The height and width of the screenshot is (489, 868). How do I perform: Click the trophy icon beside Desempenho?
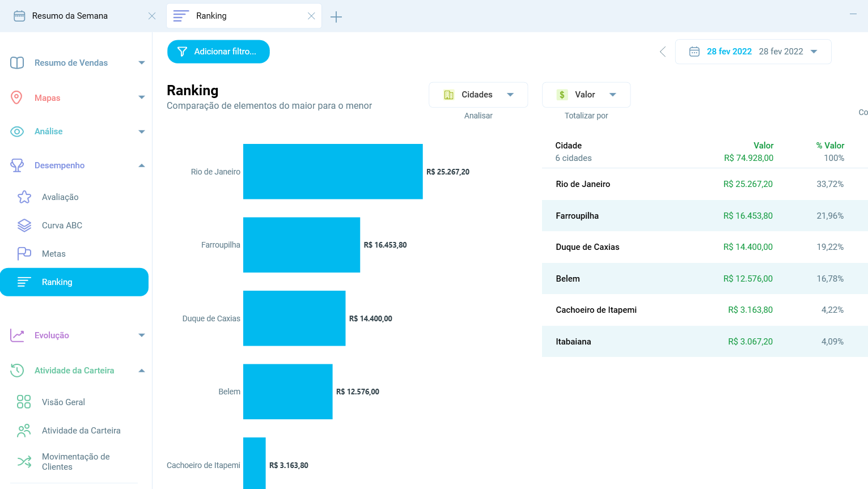pos(17,165)
